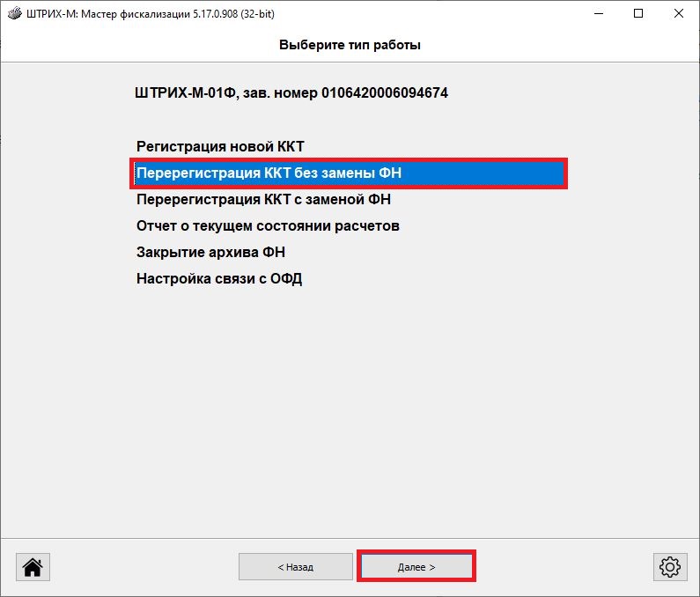This screenshot has height=597, width=700.
Task: Pick "Отчет о текущем состоянии расчетов"
Action: (268, 226)
